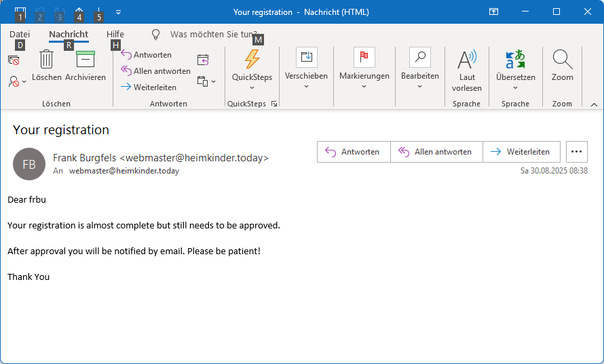Viewport: 604px width, 364px height.
Task: Toggle the ribbon display options button
Action: (494, 12)
